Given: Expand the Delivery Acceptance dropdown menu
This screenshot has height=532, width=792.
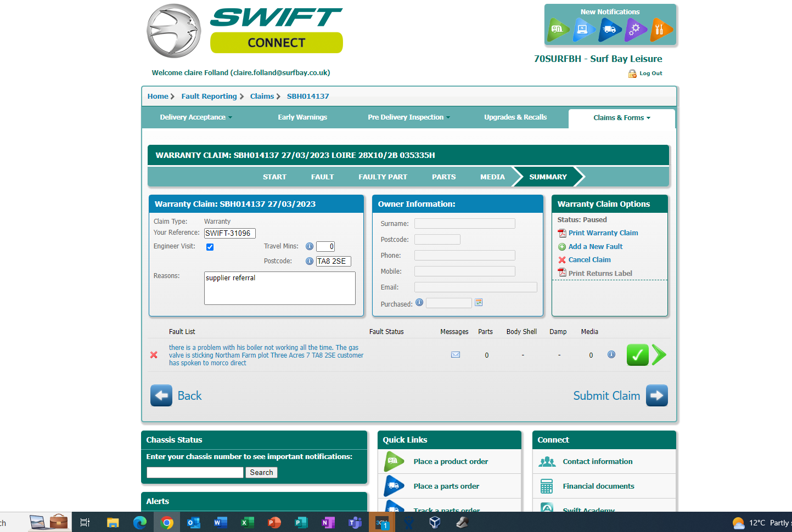Looking at the screenshot, I should point(196,117).
